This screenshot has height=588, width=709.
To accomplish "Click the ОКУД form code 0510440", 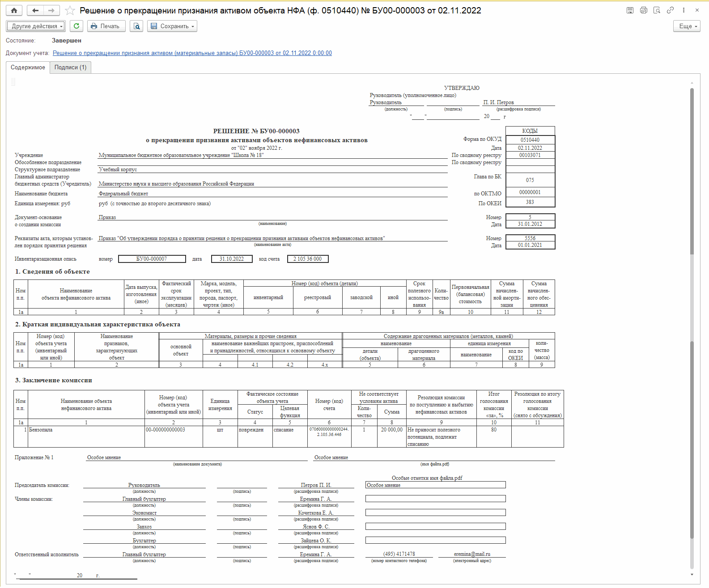I will click(x=530, y=140).
